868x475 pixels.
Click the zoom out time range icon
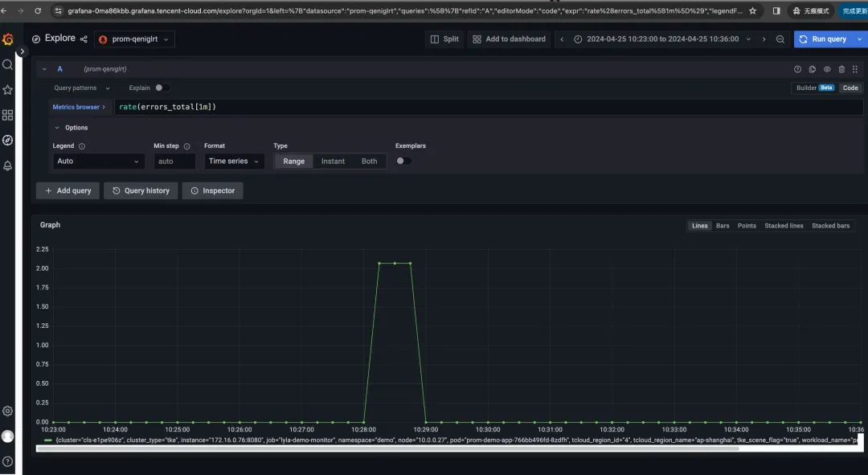[x=780, y=39]
